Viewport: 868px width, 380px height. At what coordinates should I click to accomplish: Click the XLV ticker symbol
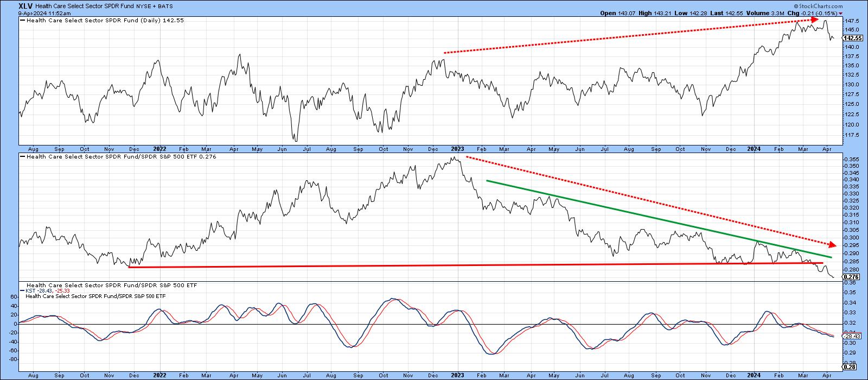click(x=27, y=7)
